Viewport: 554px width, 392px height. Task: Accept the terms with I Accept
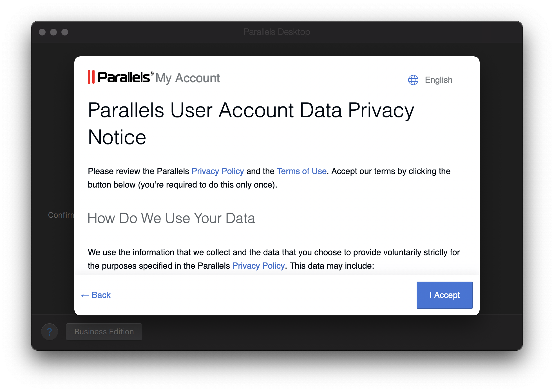tap(444, 295)
